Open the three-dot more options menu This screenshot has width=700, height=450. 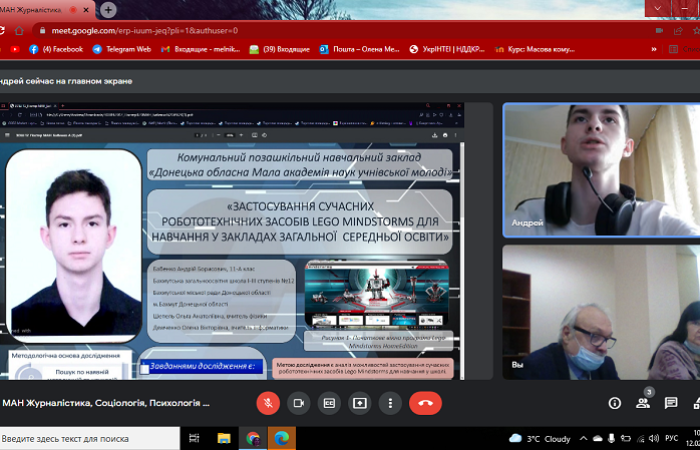click(x=390, y=403)
